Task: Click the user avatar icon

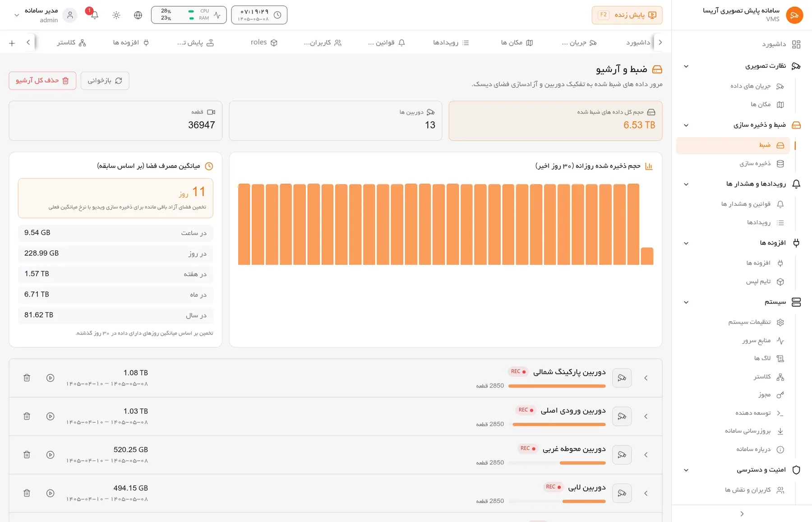Action: pyautogui.click(x=70, y=15)
